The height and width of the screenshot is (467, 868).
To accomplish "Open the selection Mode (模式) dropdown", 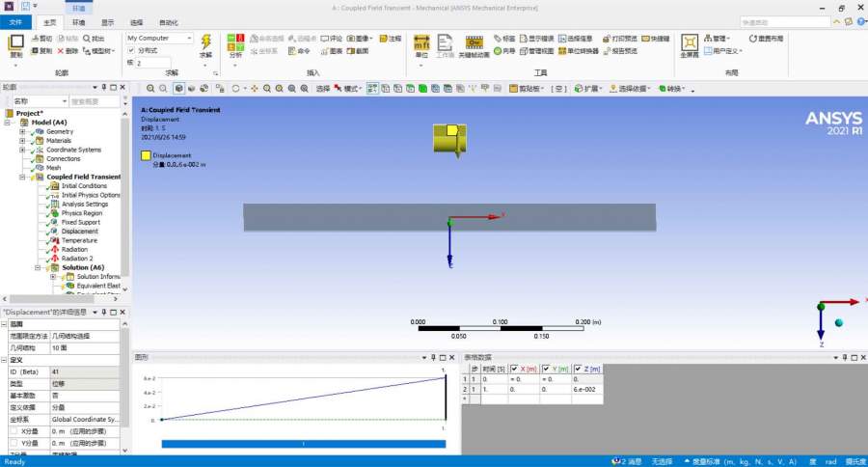I will pos(348,88).
